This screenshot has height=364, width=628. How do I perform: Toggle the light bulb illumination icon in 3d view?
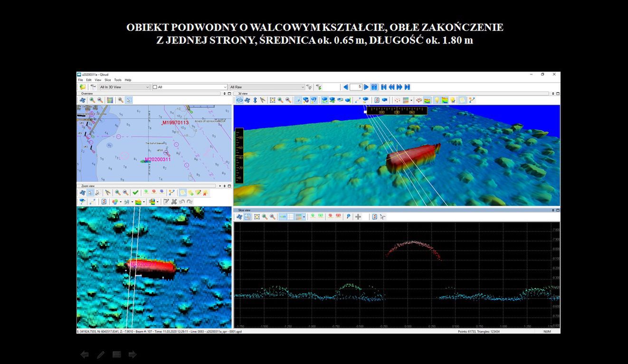coord(436,100)
